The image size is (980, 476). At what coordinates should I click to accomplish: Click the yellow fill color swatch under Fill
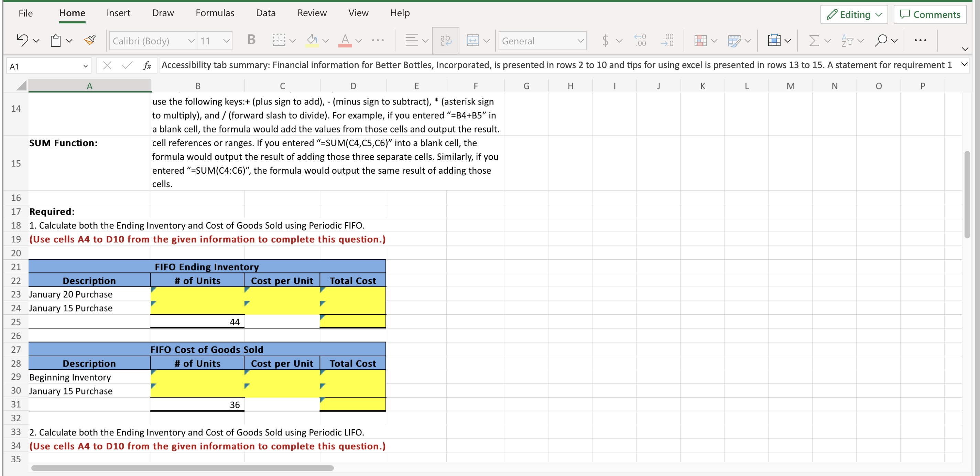point(313,46)
